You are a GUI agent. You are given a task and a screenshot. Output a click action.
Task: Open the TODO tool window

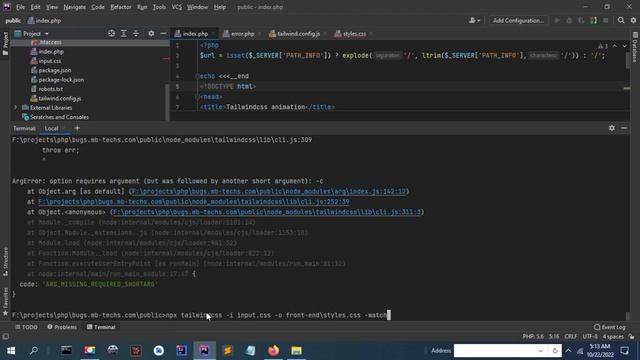pos(26,327)
